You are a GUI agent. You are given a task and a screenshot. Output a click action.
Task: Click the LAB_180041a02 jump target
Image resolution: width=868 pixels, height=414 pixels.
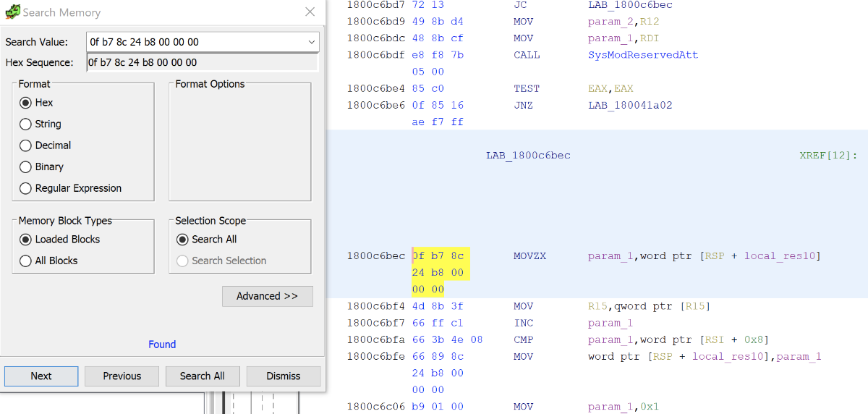click(630, 106)
